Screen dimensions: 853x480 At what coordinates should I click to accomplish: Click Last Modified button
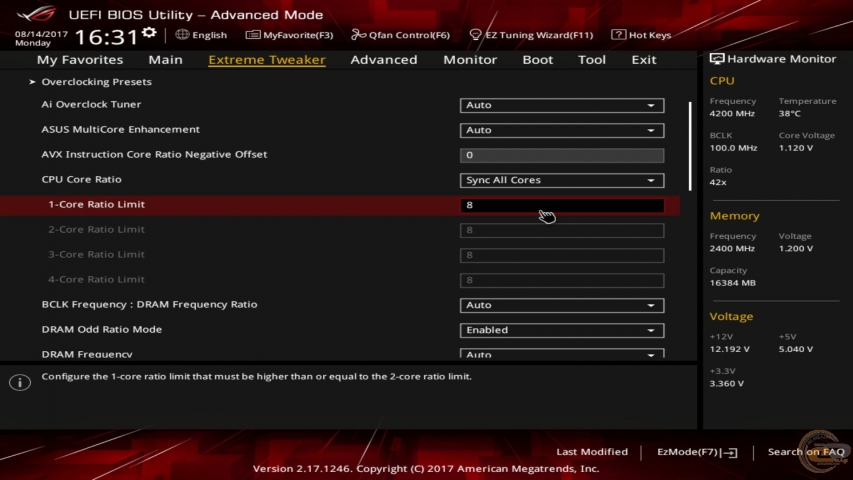[592, 452]
